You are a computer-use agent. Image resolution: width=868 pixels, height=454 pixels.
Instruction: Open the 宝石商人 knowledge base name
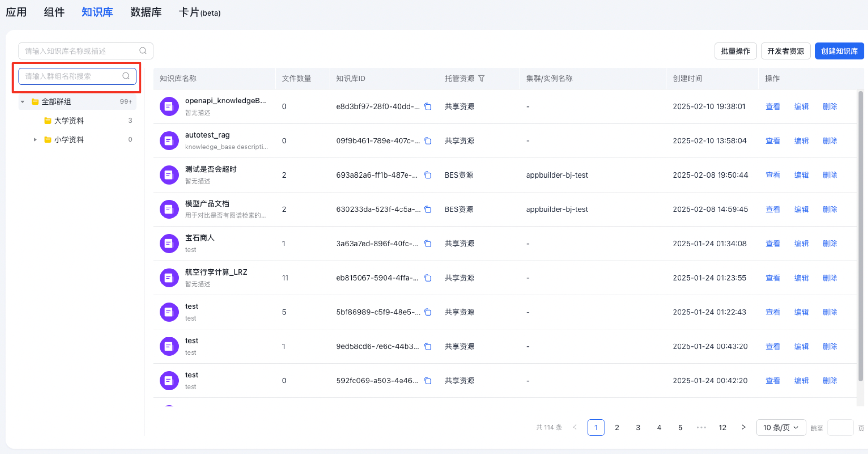click(200, 238)
